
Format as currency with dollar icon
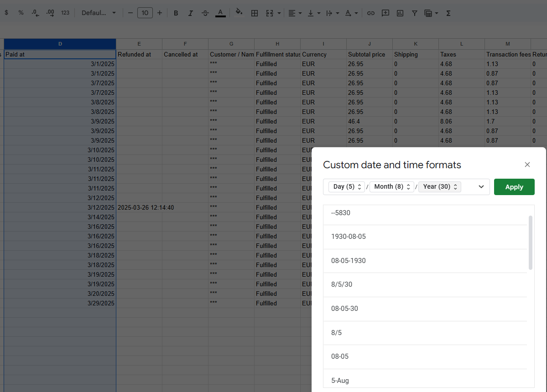coord(6,13)
